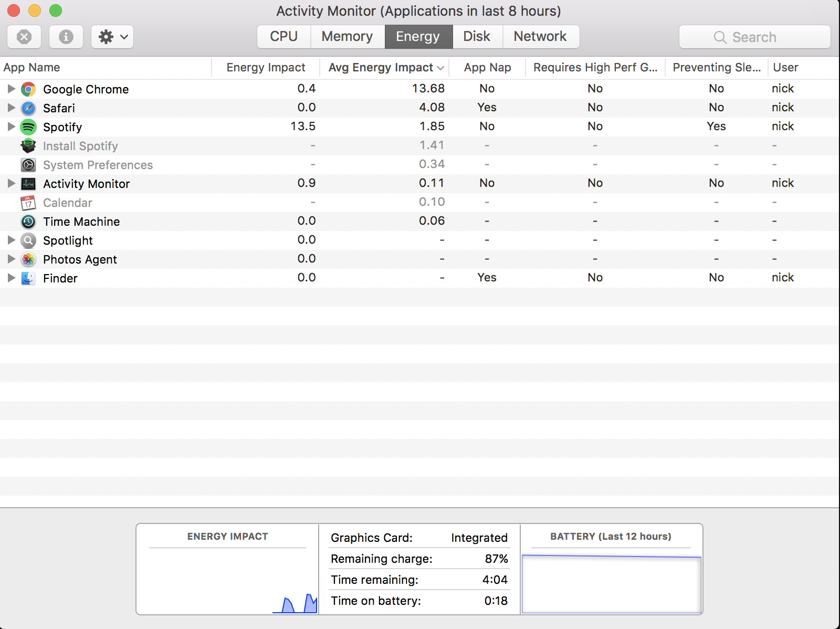Select the Google Chrome row name
The height and width of the screenshot is (629, 840).
point(86,89)
